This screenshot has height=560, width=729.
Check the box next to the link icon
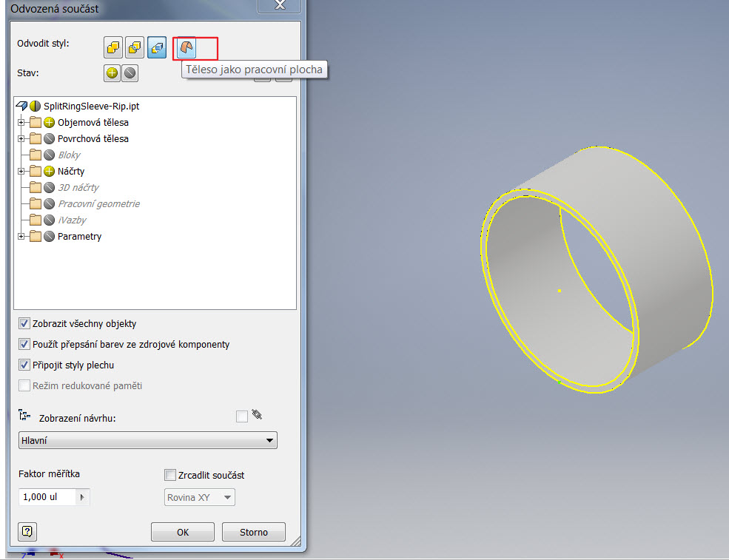pos(242,416)
